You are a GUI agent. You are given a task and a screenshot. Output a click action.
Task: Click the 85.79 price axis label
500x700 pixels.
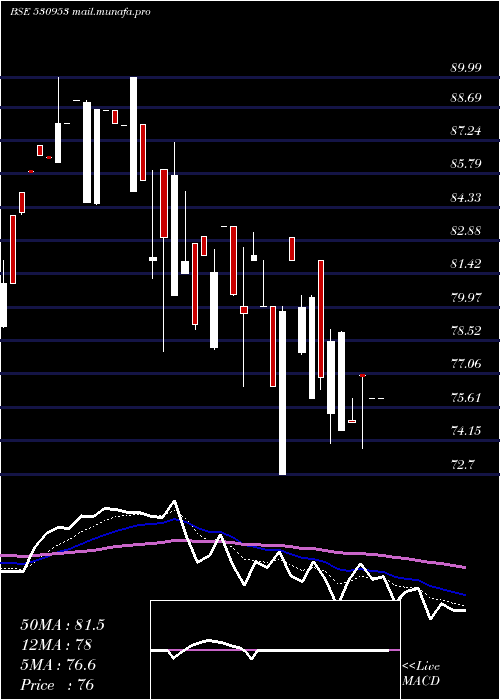point(466,164)
